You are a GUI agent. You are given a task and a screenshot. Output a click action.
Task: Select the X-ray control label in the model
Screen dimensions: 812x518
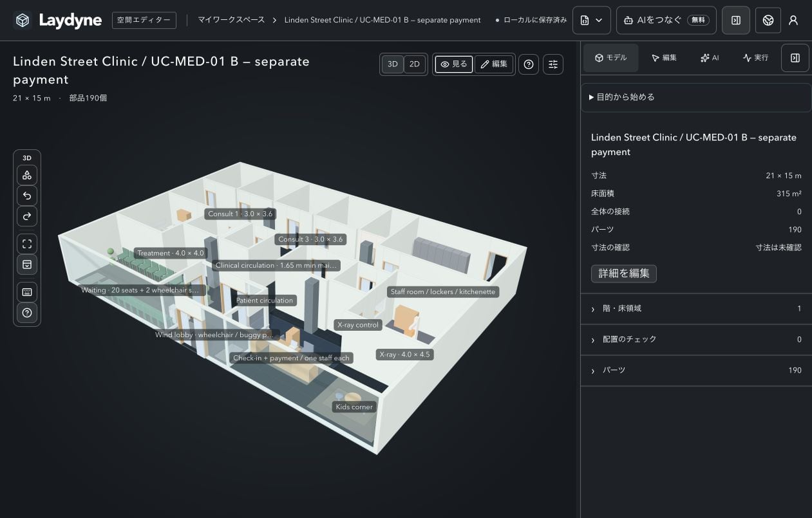coord(359,325)
